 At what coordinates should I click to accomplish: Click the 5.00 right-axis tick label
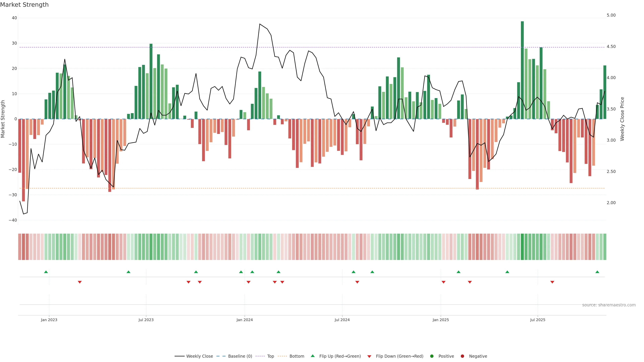pyautogui.click(x=611, y=15)
